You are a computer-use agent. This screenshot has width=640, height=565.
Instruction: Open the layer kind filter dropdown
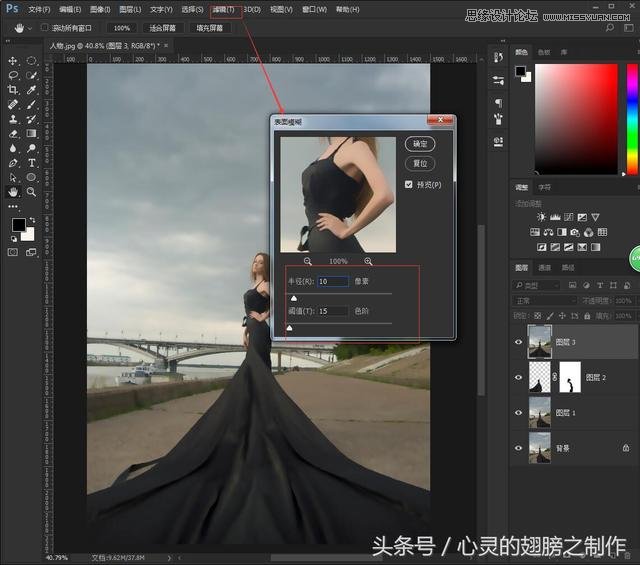(x=536, y=285)
